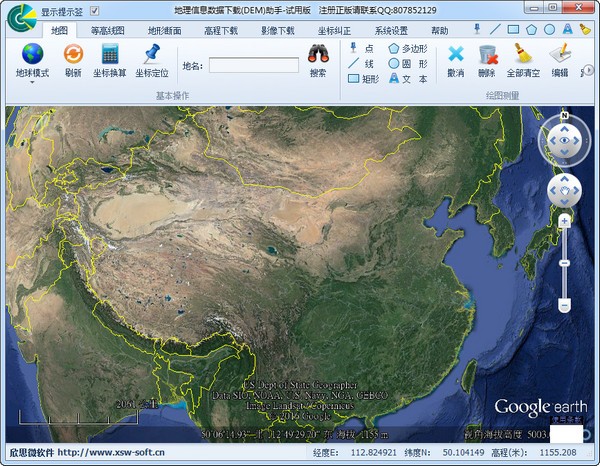
Task: Click the look-left arrow on the eye joystick
Action: point(553,141)
